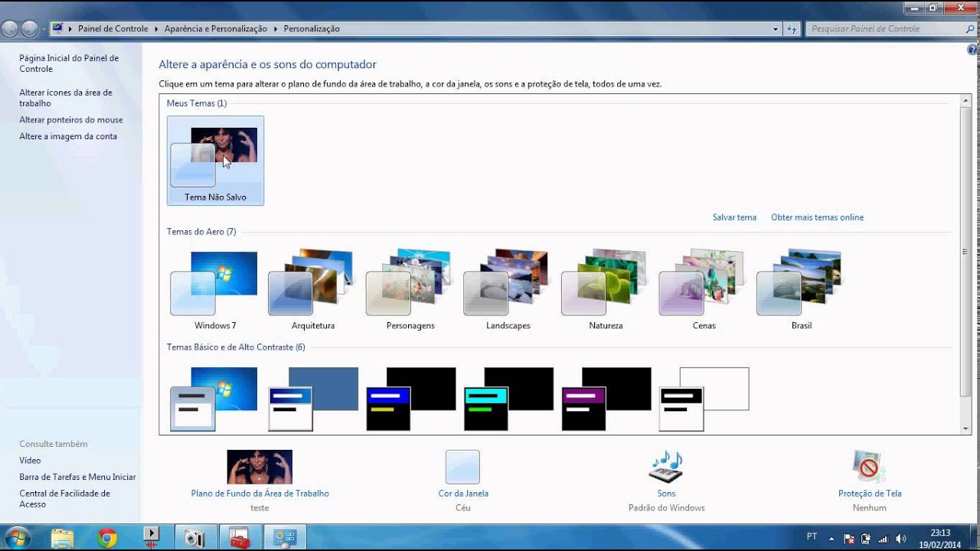The width and height of the screenshot is (980, 551).
Task: Open Windows Explorer from taskbar
Action: coord(63,537)
